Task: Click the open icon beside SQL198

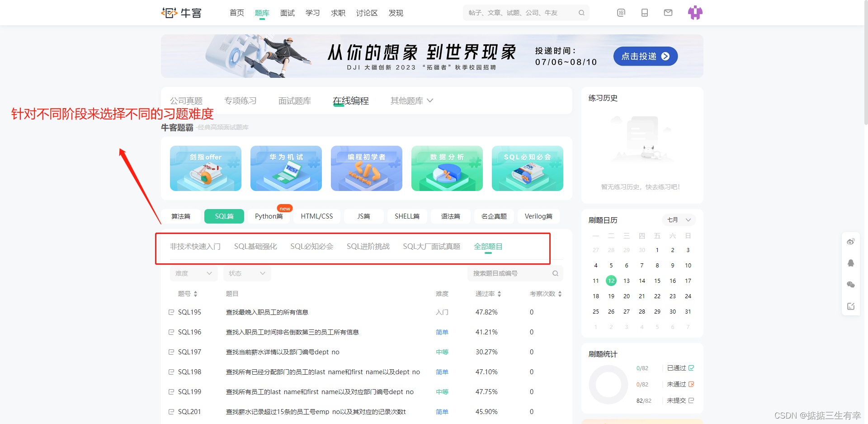Action: 171,372
